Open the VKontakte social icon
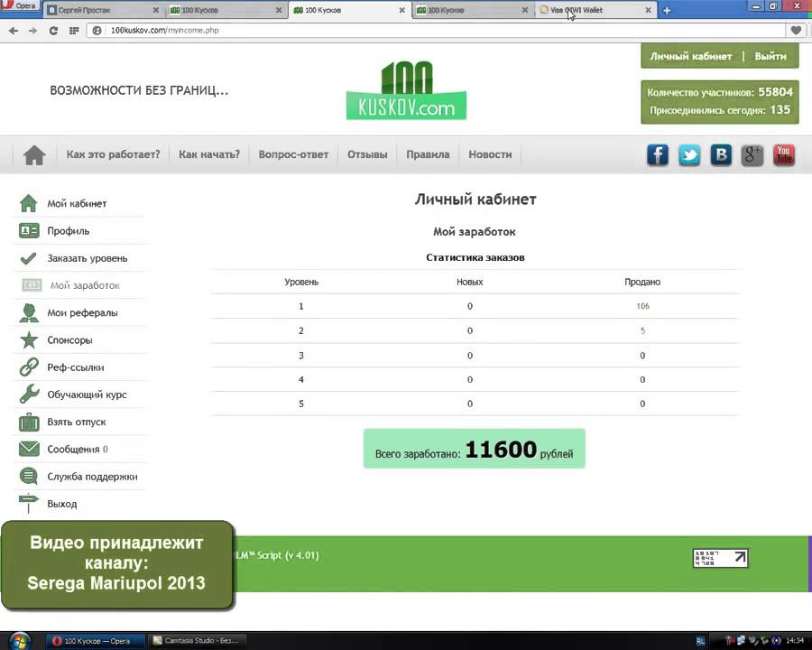 click(721, 155)
